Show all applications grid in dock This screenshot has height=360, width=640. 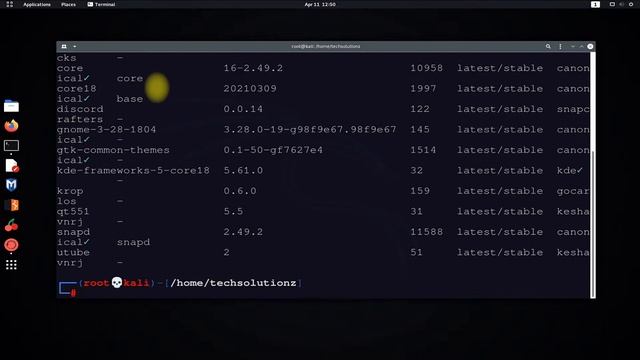tap(11, 265)
